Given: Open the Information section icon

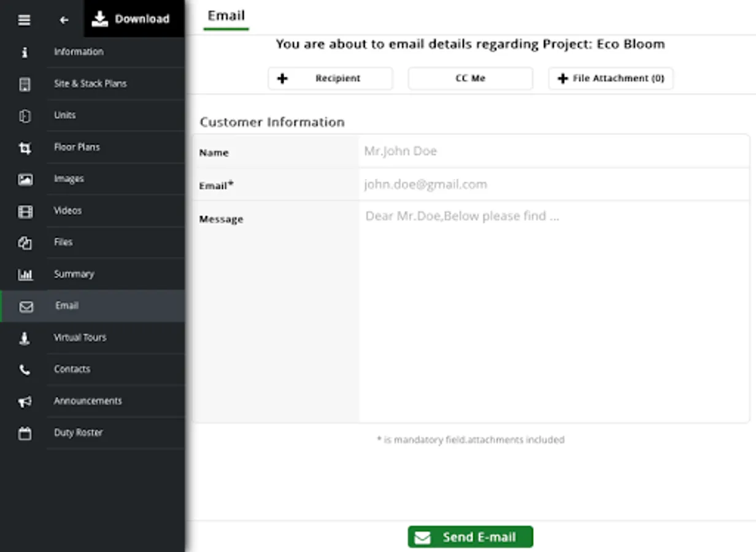Looking at the screenshot, I should coord(25,52).
